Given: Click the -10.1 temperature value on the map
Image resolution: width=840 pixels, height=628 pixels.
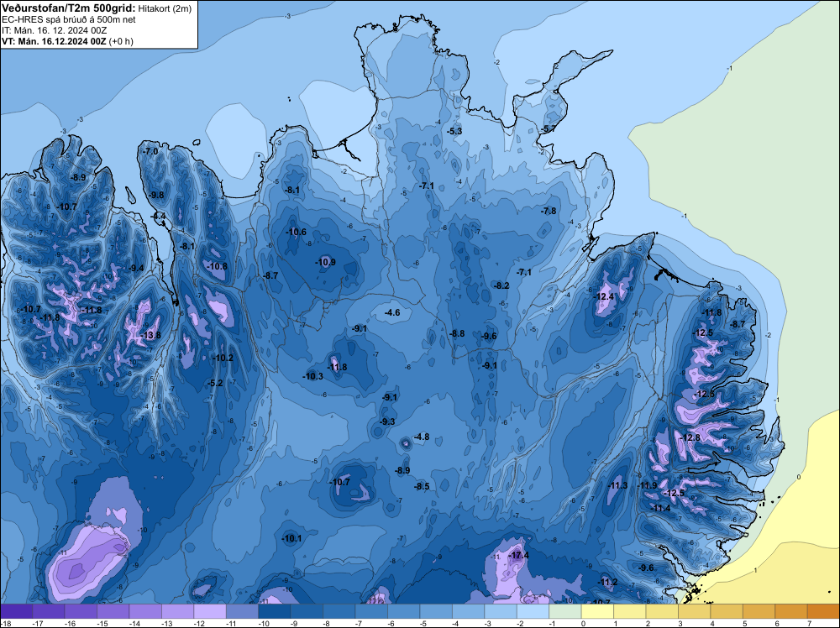Looking at the screenshot, I should click(x=292, y=538).
